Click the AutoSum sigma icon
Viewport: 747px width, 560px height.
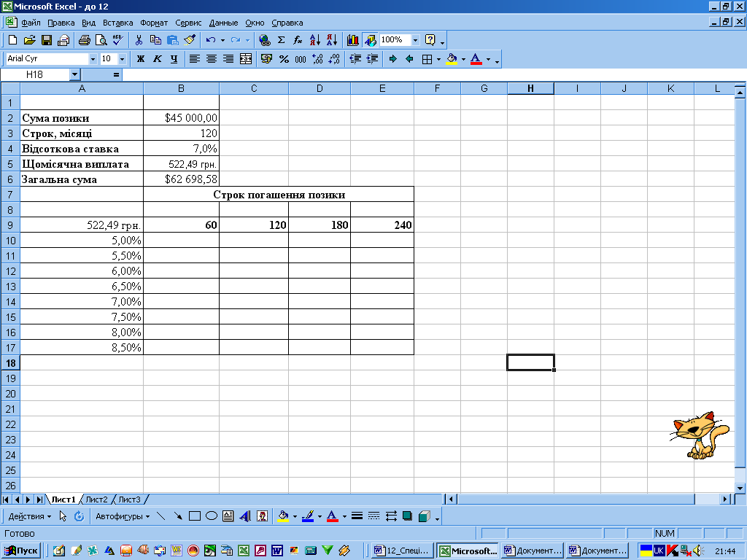281,40
